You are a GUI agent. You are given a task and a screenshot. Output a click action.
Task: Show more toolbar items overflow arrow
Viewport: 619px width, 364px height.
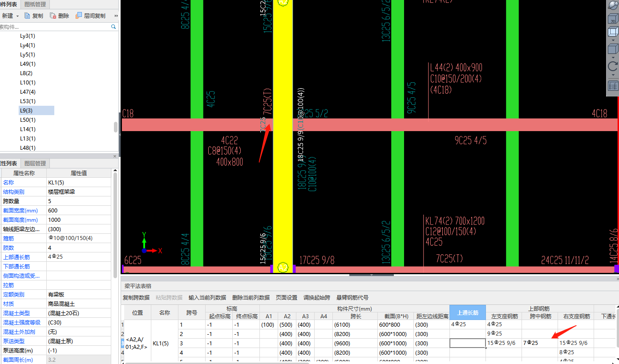click(x=116, y=16)
